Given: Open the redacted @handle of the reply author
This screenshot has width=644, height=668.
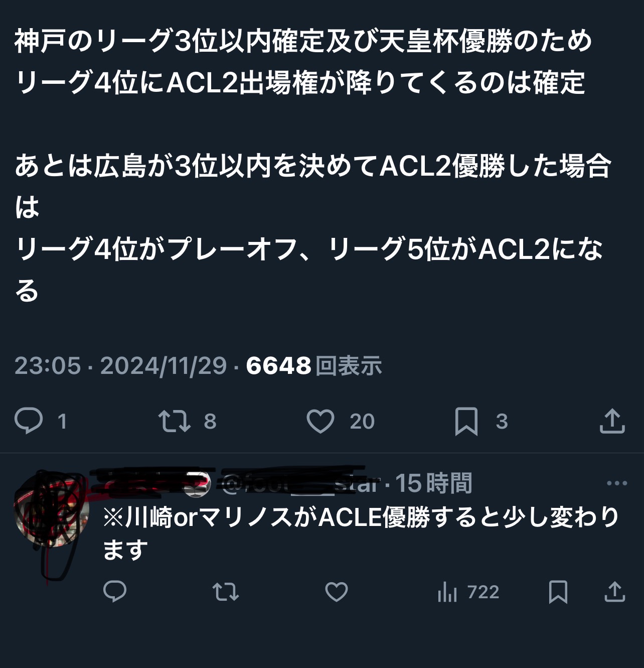Looking at the screenshot, I should click(300, 483).
